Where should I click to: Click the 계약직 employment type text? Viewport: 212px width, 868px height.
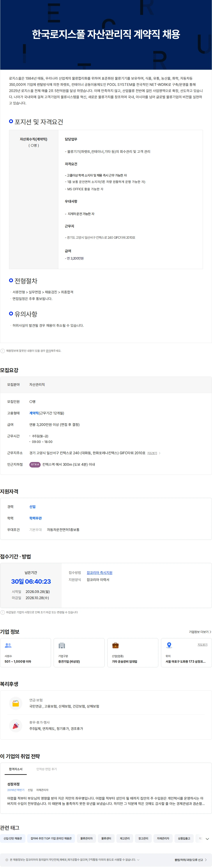tap(34, 413)
